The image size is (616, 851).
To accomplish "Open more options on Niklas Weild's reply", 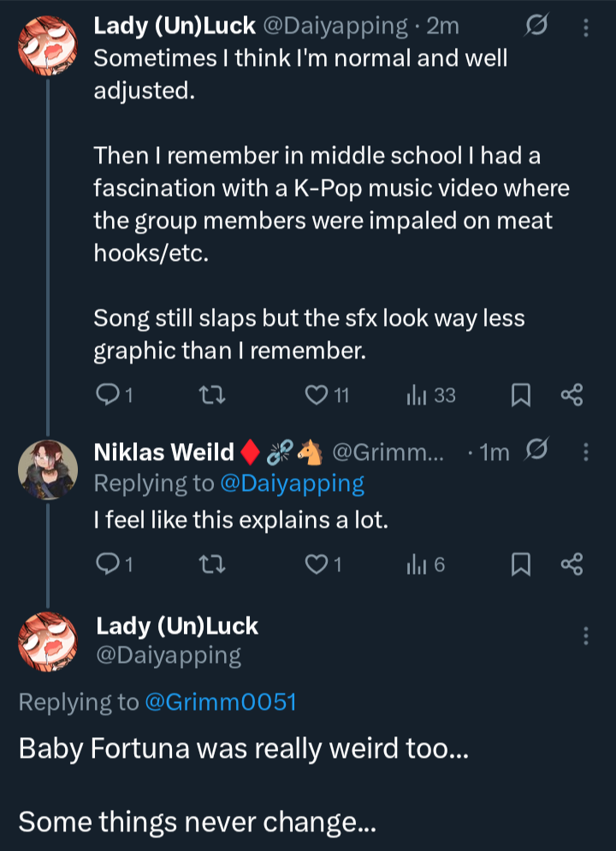I will coord(586,451).
